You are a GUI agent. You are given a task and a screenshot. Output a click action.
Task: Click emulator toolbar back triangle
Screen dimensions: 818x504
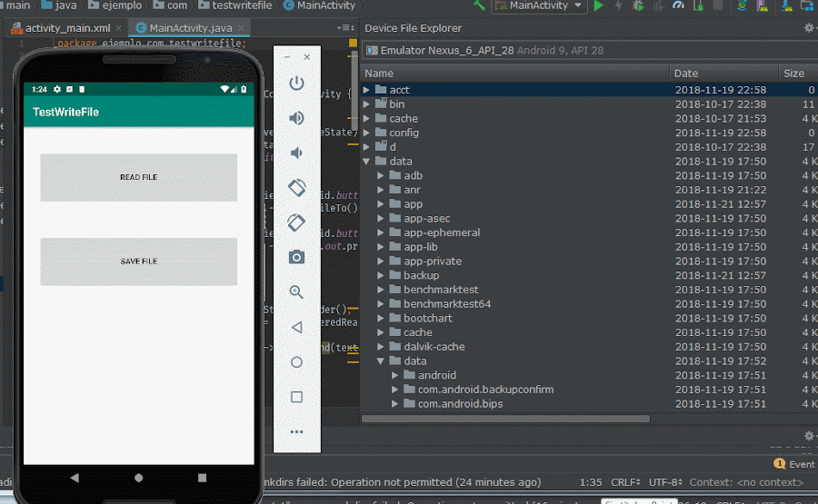click(x=296, y=327)
